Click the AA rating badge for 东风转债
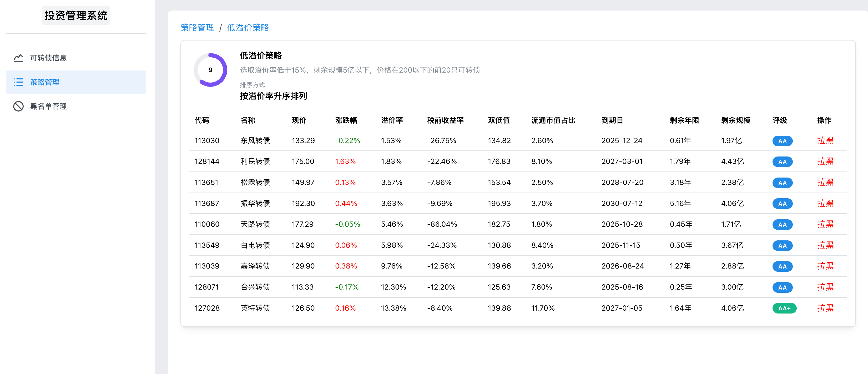Viewport: 868px width, 374px height. tap(782, 141)
